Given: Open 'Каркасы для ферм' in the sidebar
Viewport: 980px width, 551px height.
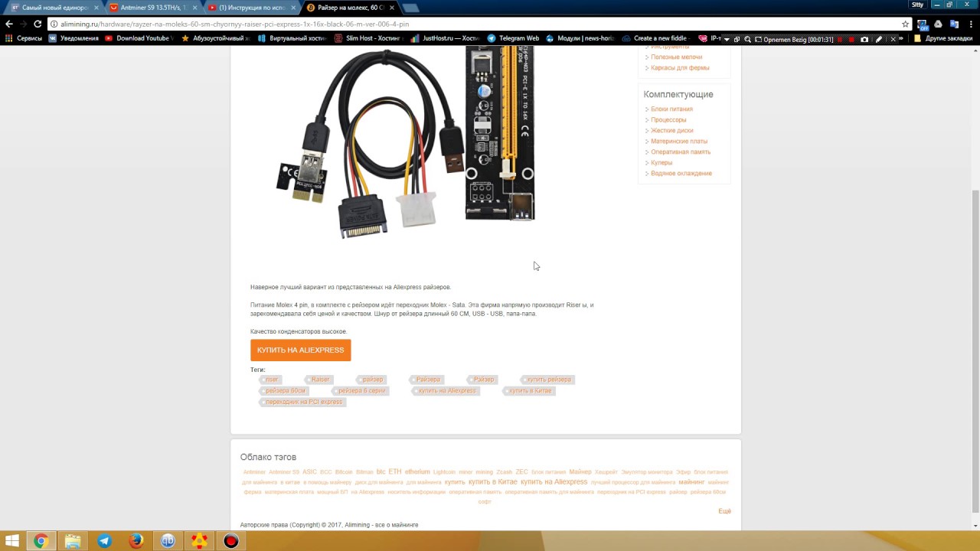Looking at the screenshot, I should pyautogui.click(x=680, y=68).
